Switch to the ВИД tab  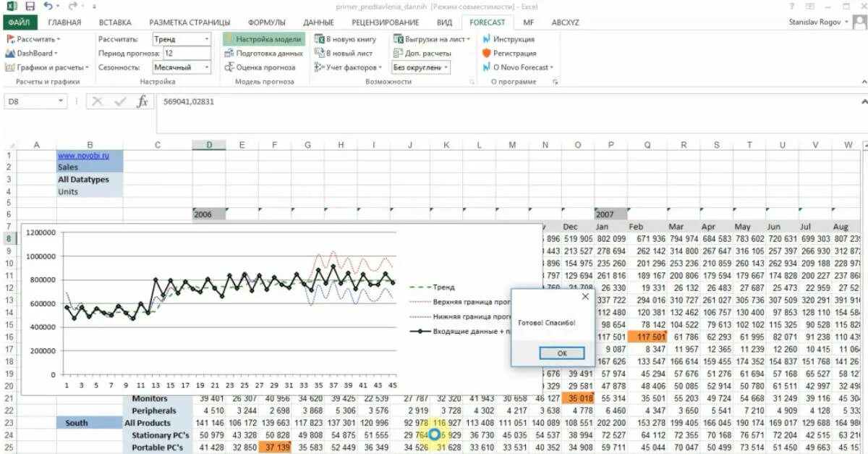pyautogui.click(x=444, y=22)
